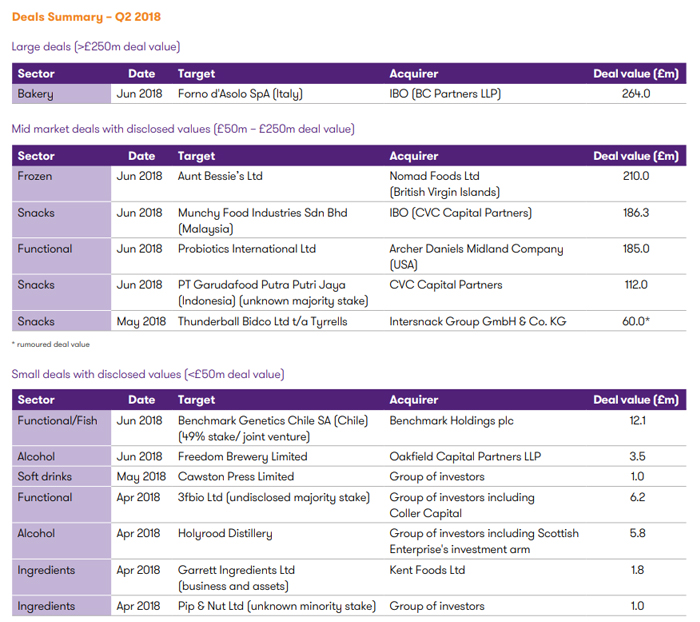Click the deal value 12.1
700x622 pixels.
point(638,420)
